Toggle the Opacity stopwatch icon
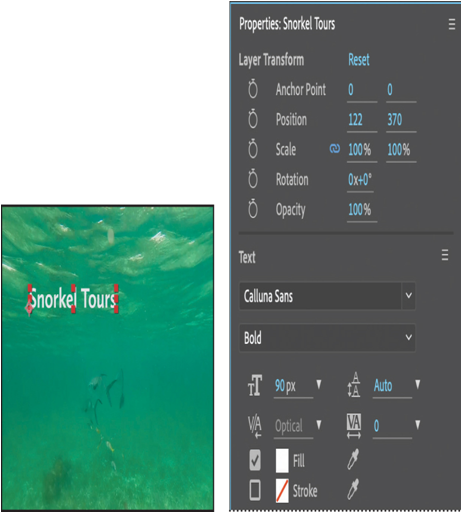Screen dimensions: 461x513 coord(253,209)
